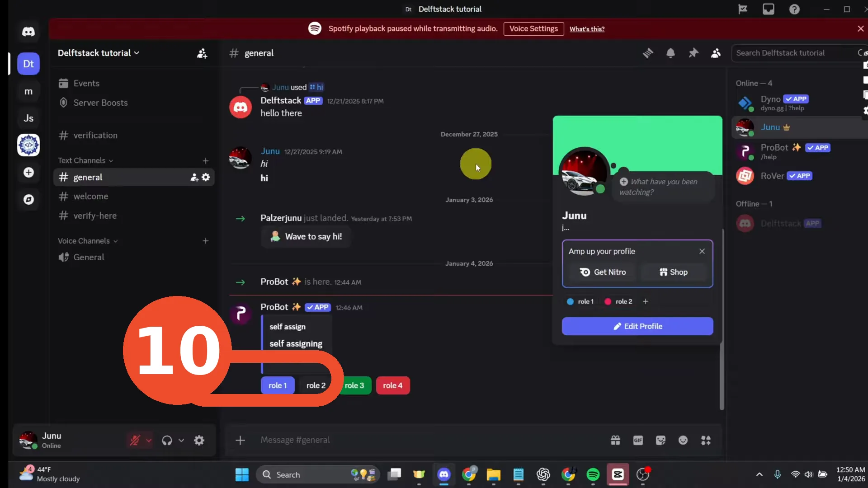868x488 pixels.
Task: Switch to the verification channel
Action: [134, 135]
